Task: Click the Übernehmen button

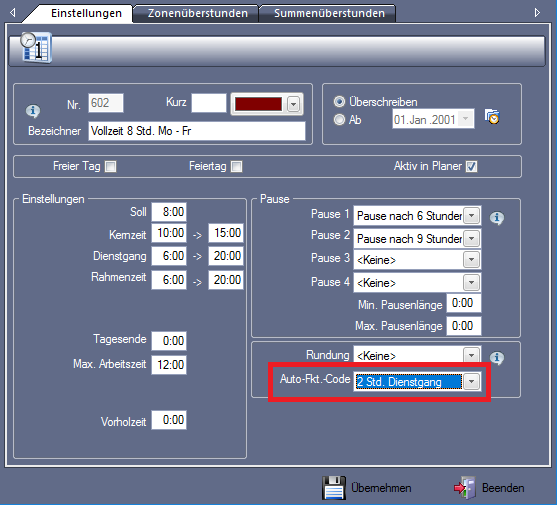Action: pos(368,488)
